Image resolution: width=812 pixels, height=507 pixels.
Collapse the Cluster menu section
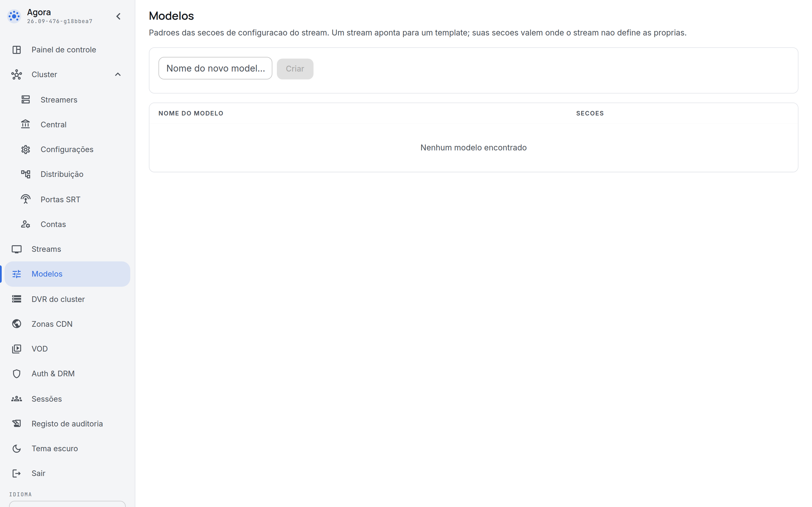tap(118, 74)
